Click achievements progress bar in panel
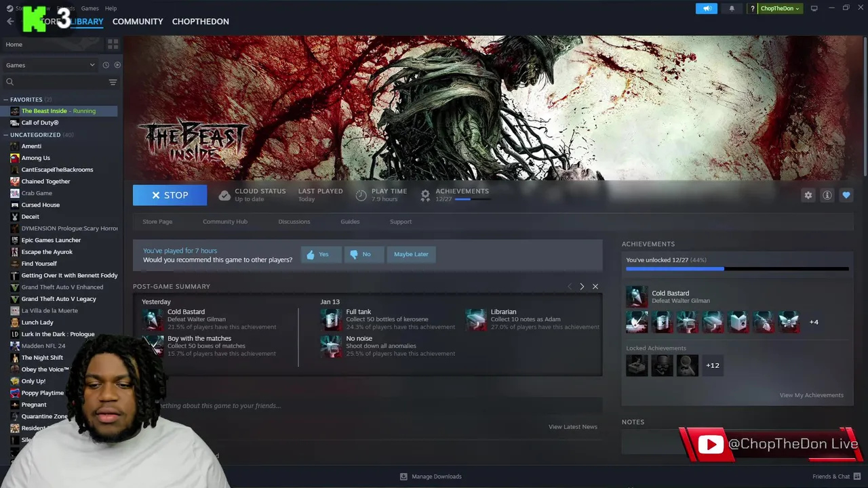This screenshot has width=868, height=488. pos(737,269)
